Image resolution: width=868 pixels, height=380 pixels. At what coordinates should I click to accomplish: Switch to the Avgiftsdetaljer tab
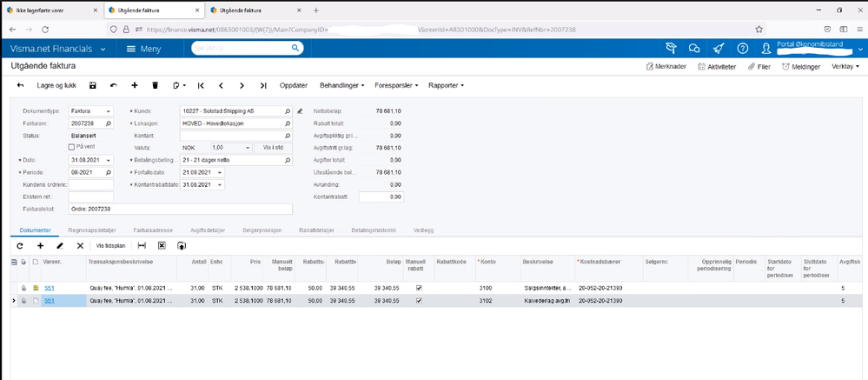[x=207, y=230]
